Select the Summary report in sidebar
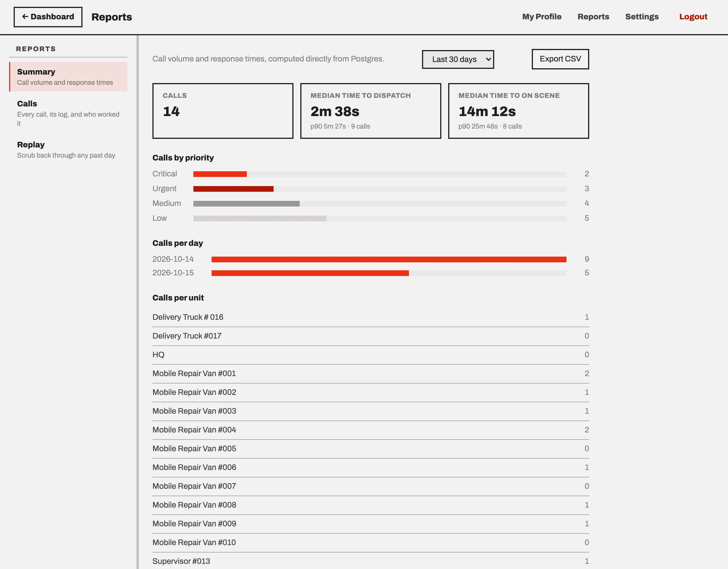 coord(68,77)
